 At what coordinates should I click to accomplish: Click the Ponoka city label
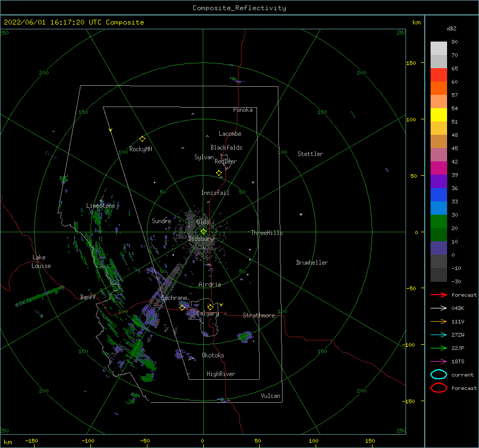point(243,110)
